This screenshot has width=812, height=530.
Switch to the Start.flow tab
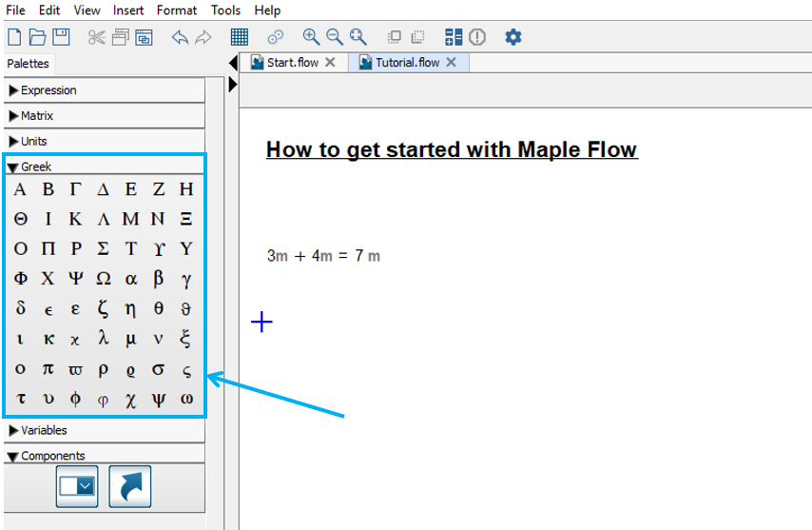[293, 63]
